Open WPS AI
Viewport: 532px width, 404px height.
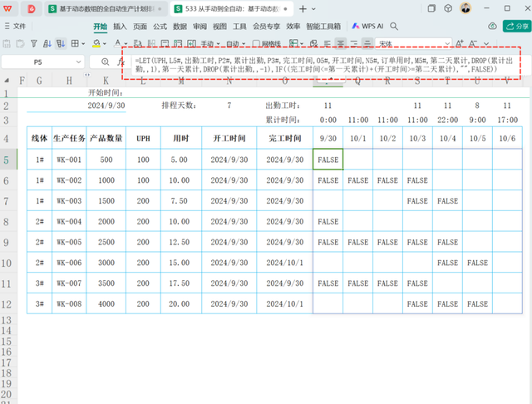pyautogui.click(x=367, y=26)
